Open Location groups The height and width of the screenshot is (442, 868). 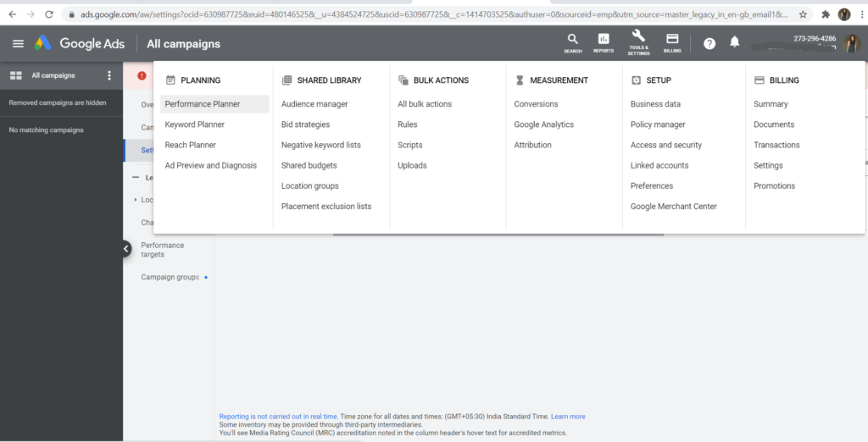[309, 186]
